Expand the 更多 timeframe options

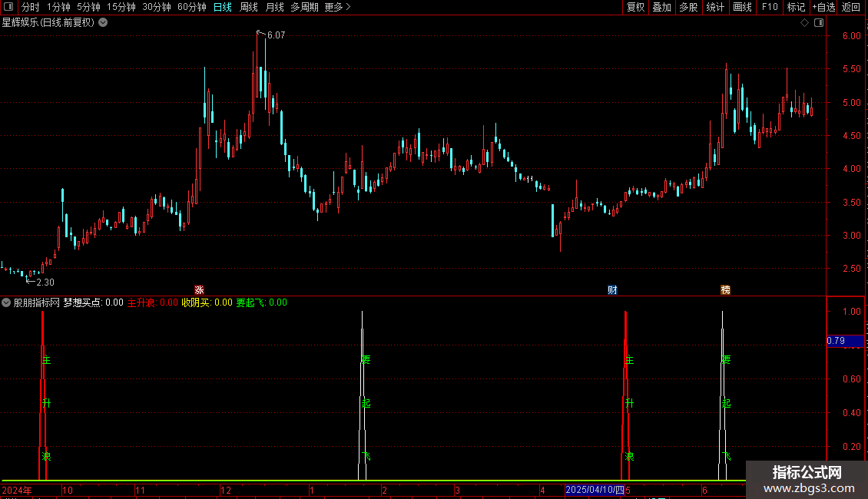337,7
